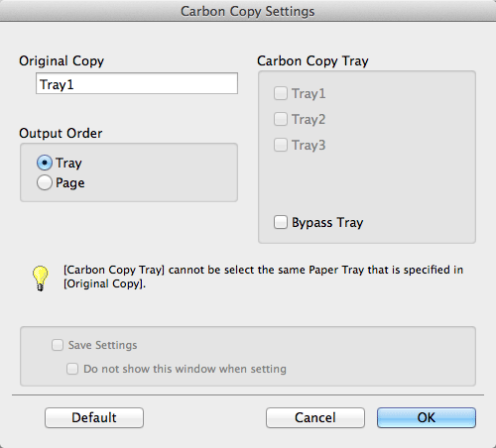The height and width of the screenshot is (448, 496).
Task: Click the Original Copy Tray1 field
Action: click(x=137, y=83)
